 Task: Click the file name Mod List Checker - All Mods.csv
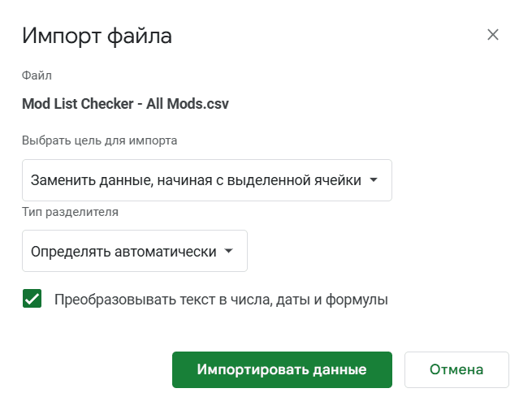point(125,104)
